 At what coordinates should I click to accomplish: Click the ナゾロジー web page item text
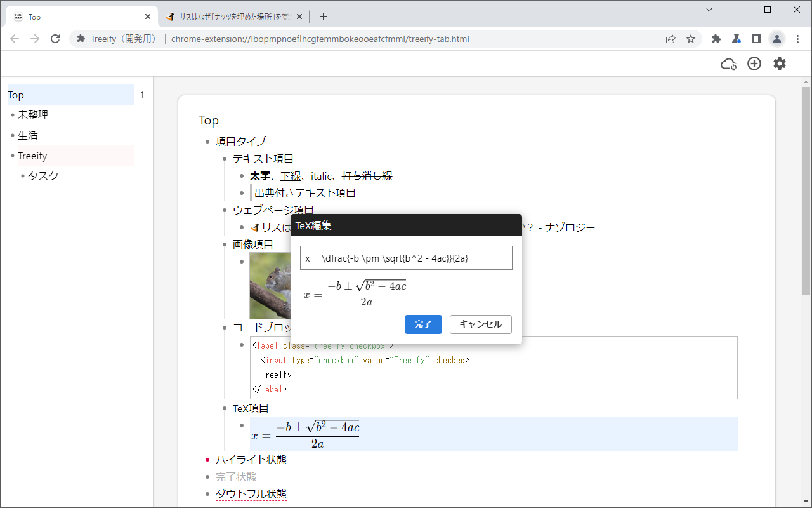429,227
